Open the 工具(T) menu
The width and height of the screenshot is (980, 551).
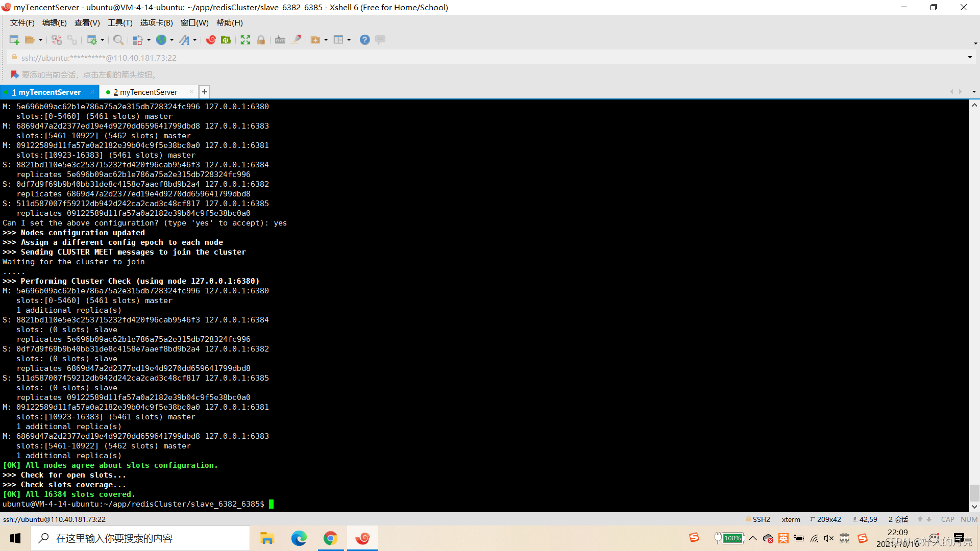[x=120, y=23]
